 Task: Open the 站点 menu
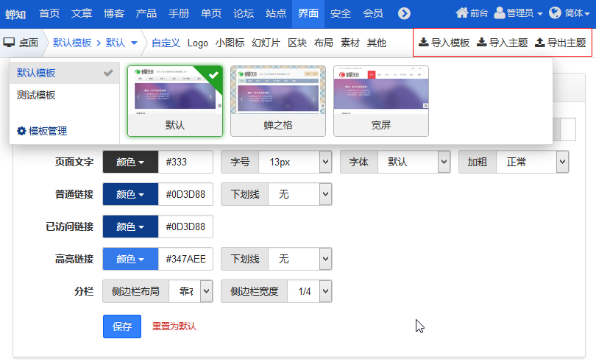pos(276,14)
